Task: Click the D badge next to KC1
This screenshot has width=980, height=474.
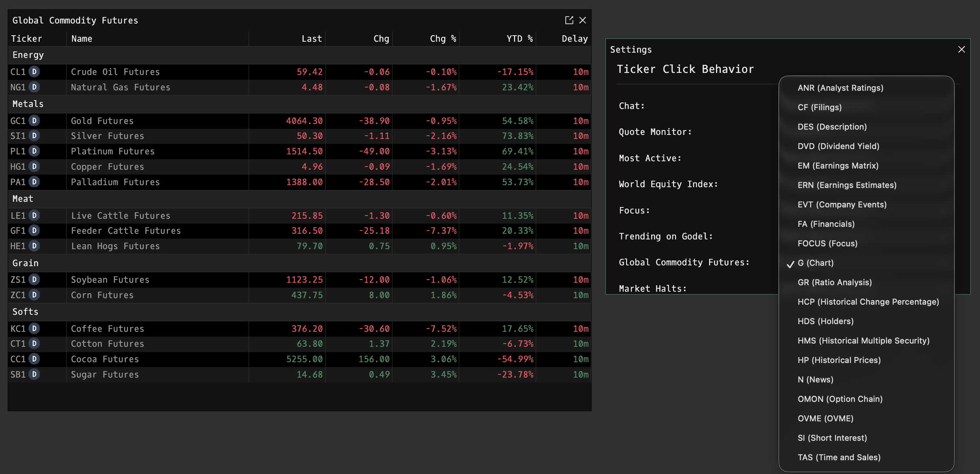Action: coord(34,329)
